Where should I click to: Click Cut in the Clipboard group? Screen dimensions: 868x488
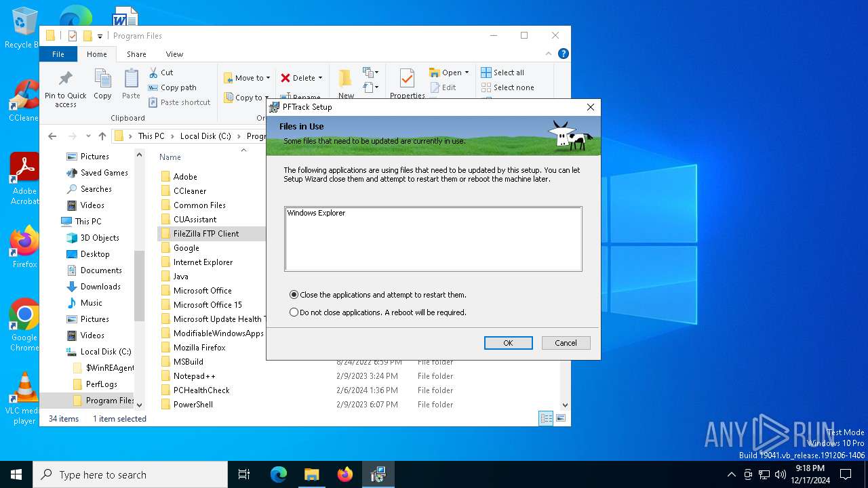point(161,73)
